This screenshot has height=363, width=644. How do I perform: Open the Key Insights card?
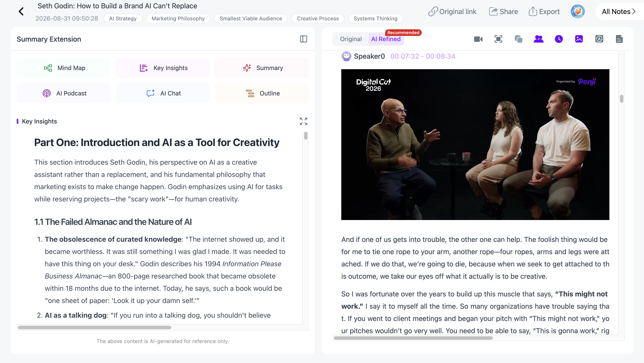point(163,68)
